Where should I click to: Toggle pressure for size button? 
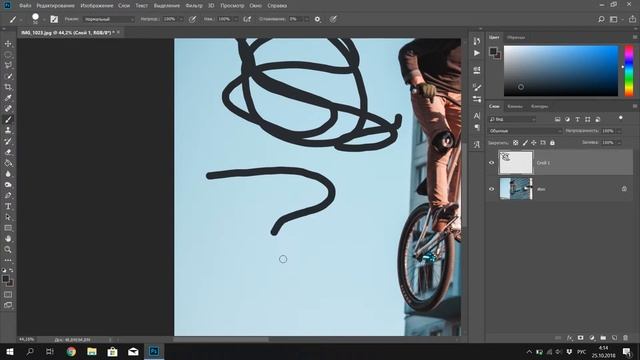(333, 19)
